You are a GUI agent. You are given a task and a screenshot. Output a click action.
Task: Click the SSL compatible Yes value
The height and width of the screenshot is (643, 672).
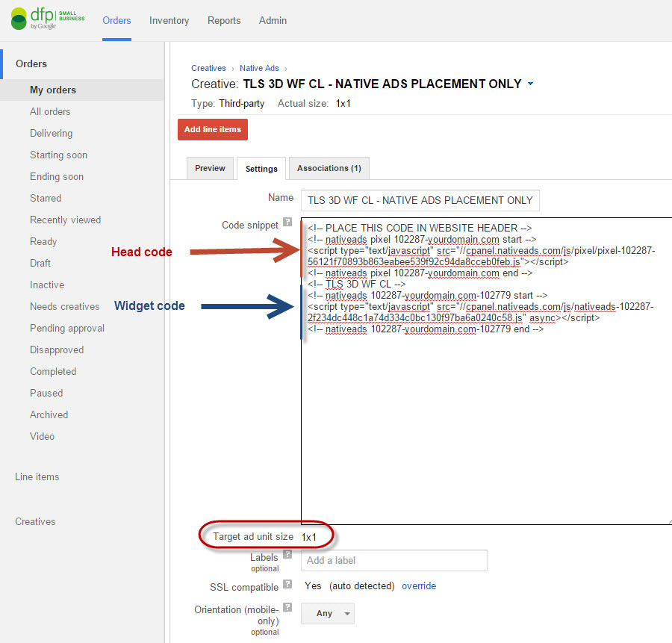coord(313,586)
